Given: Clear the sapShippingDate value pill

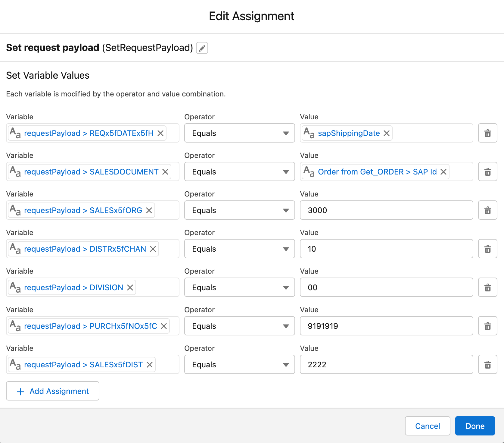Looking at the screenshot, I should coord(387,133).
